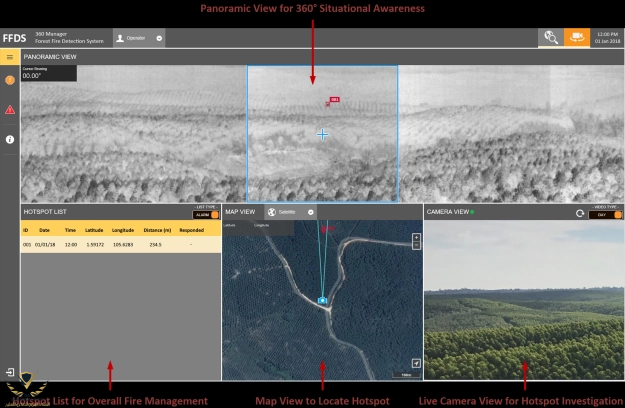
Task: Zoom in on the map
Action: tap(416, 237)
